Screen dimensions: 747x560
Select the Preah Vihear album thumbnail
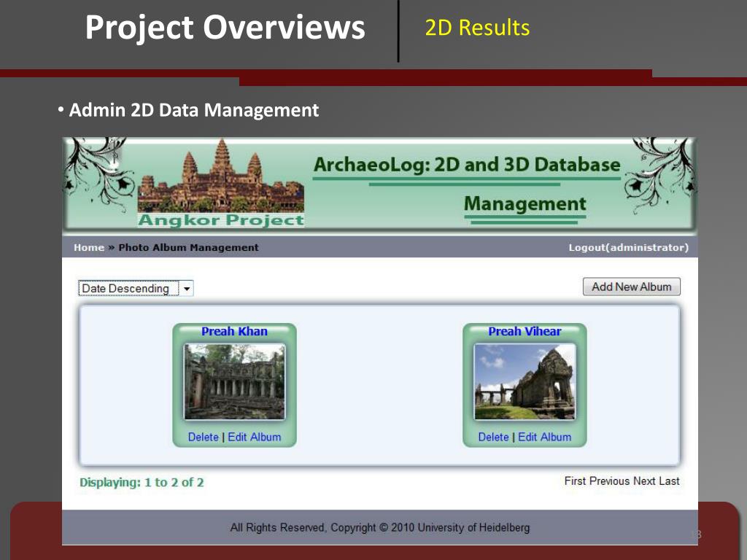tap(525, 382)
